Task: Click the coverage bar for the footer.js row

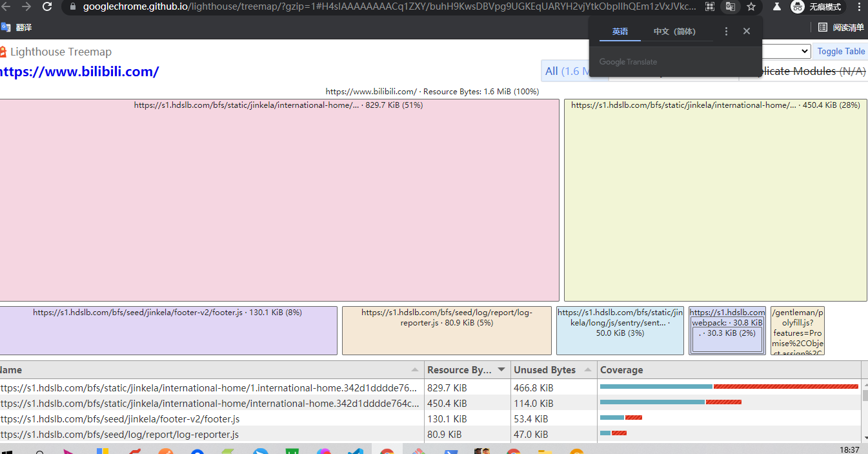Action: [x=621, y=417]
